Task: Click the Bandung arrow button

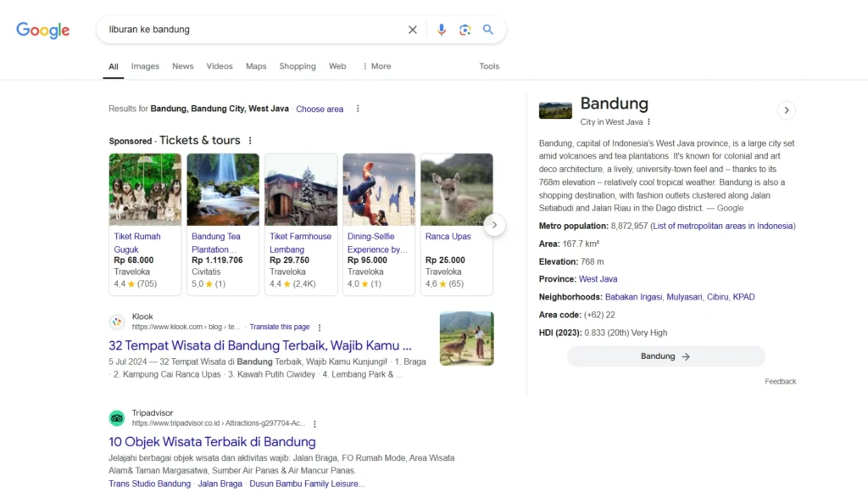Action: 666,356
